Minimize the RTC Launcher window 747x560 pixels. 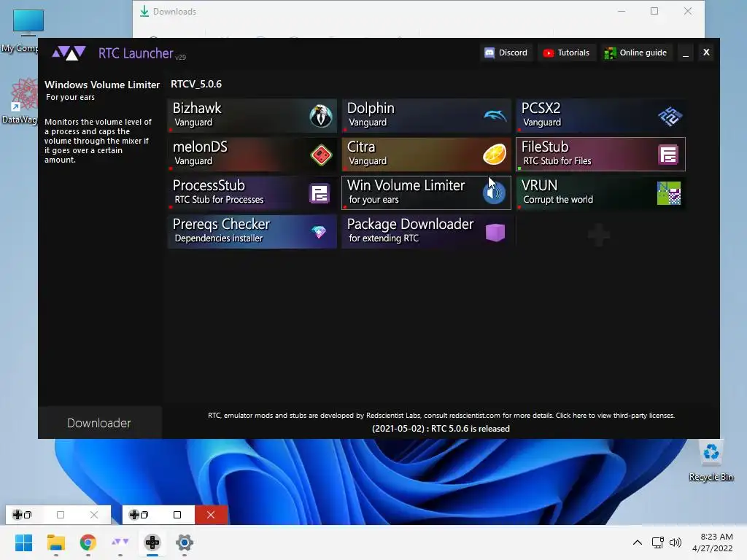tap(686, 52)
